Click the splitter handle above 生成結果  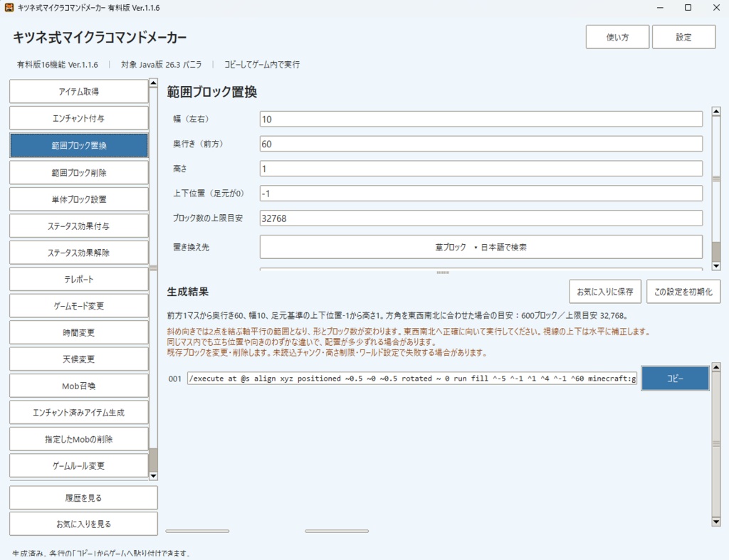tap(443, 273)
